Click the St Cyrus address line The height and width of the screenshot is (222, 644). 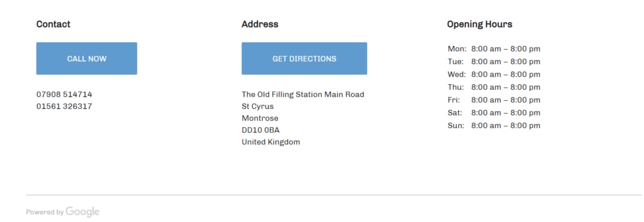pos(258,106)
